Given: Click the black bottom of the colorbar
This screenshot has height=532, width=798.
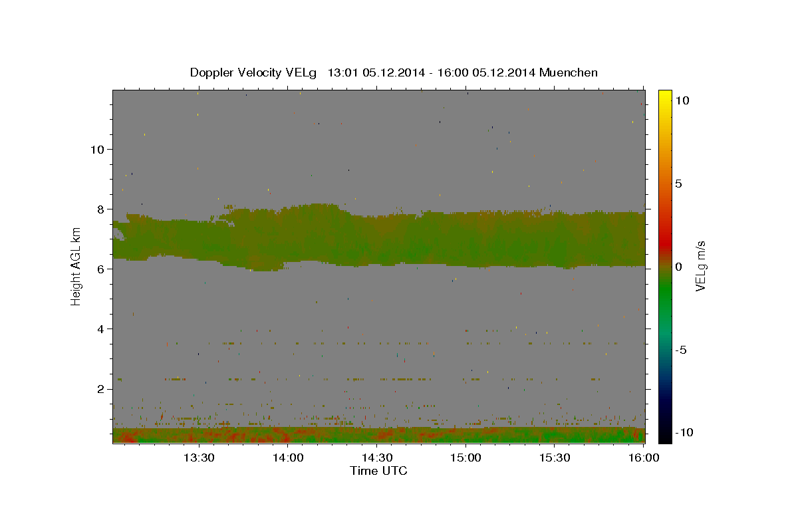Looking at the screenshot, I should [664, 436].
